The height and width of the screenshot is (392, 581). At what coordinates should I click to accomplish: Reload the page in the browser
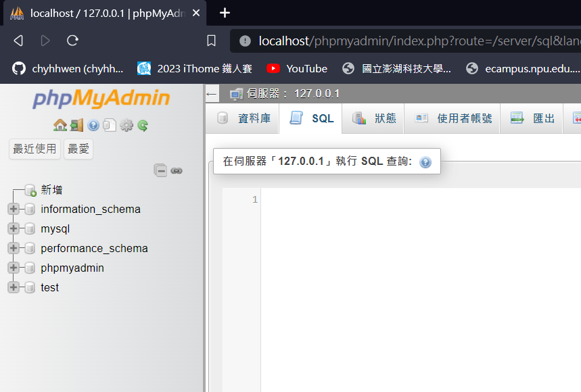[72, 41]
